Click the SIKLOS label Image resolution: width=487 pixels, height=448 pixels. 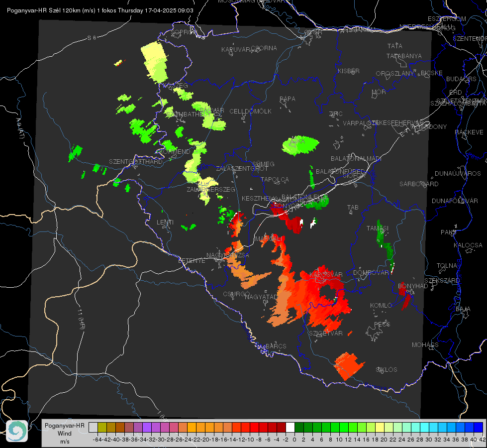click(387, 370)
